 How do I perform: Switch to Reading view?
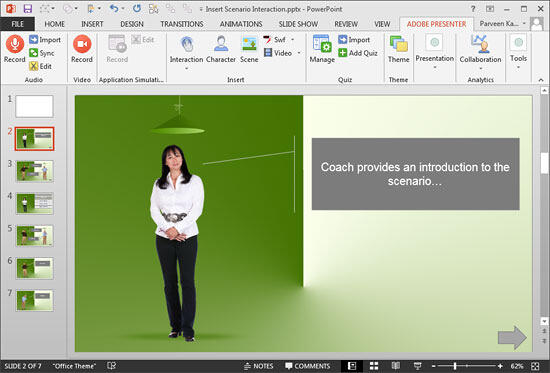coord(396,366)
